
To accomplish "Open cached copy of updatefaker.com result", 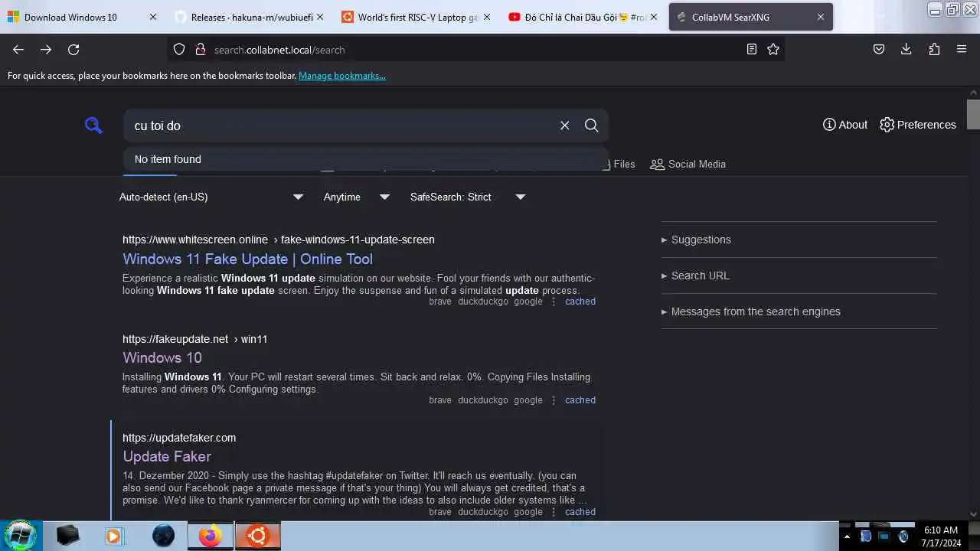I will [580, 512].
